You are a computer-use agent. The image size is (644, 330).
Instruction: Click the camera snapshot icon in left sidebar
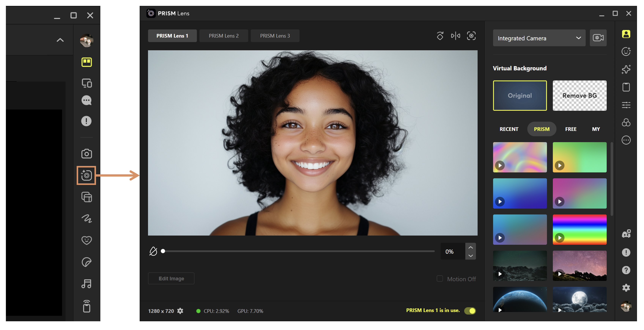(x=87, y=153)
